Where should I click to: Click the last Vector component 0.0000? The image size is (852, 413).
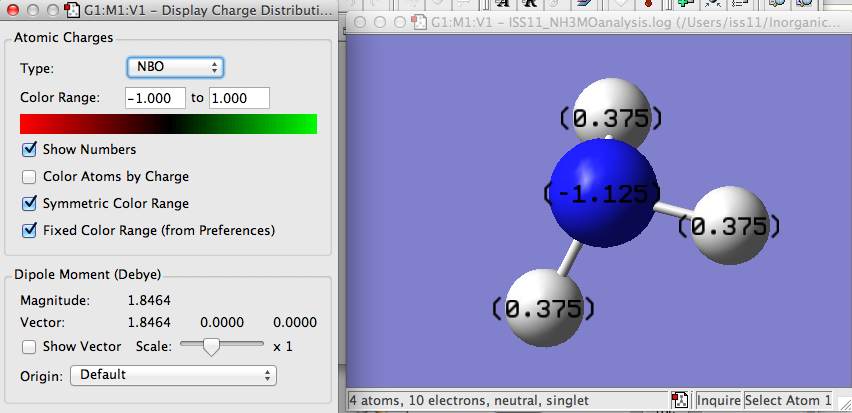pos(295,323)
